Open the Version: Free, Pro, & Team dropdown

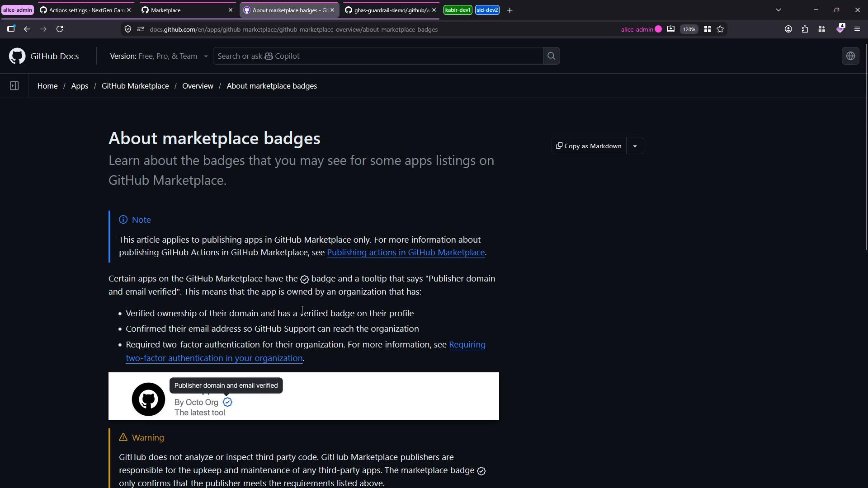159,56
